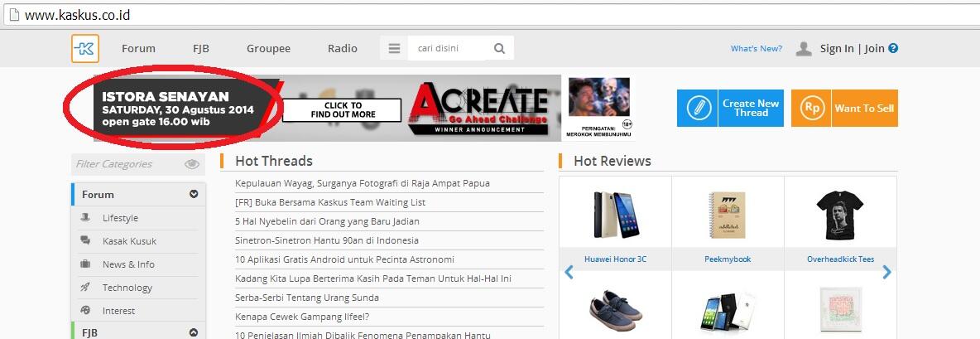Viewport: 980px width, 339px height.
Task: Open Technology forum category
Action: pos(127,288)
